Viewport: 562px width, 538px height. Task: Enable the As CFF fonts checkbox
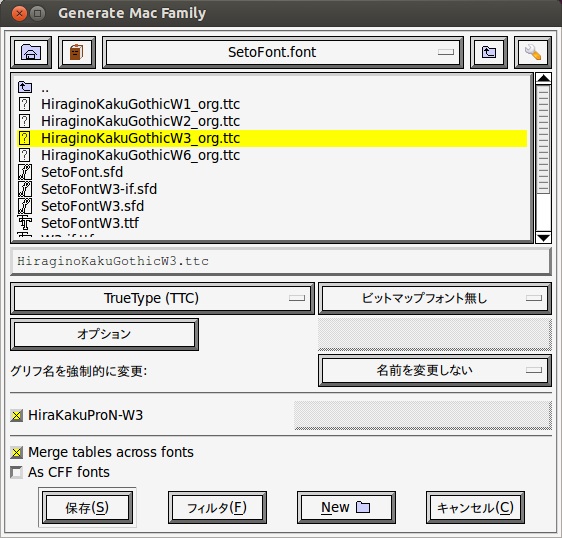[x=16, y=472]
